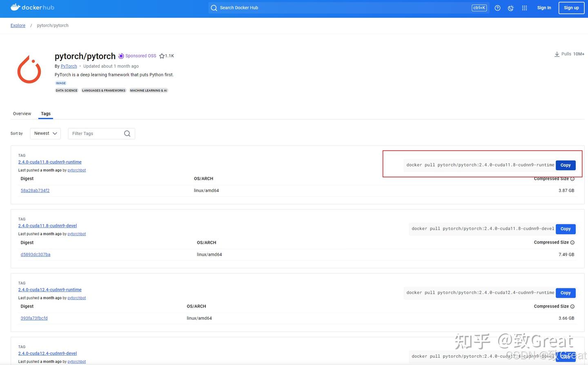Click the Docker Hub logo

tap(32, 7)
